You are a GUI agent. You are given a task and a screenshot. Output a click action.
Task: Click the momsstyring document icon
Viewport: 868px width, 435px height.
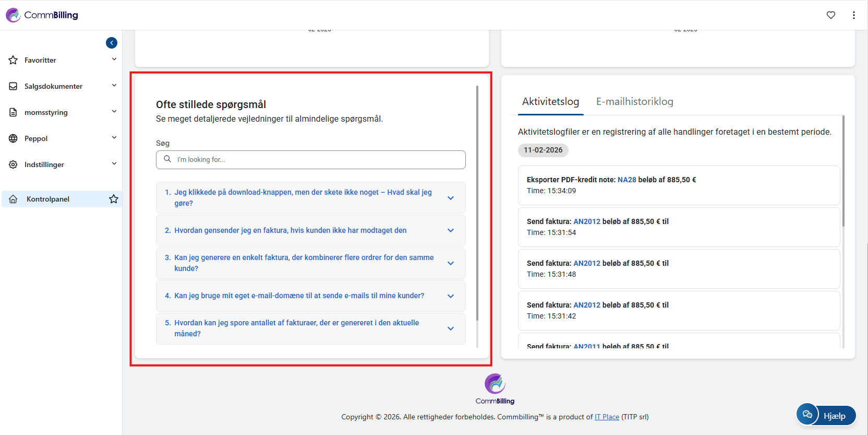14,112
